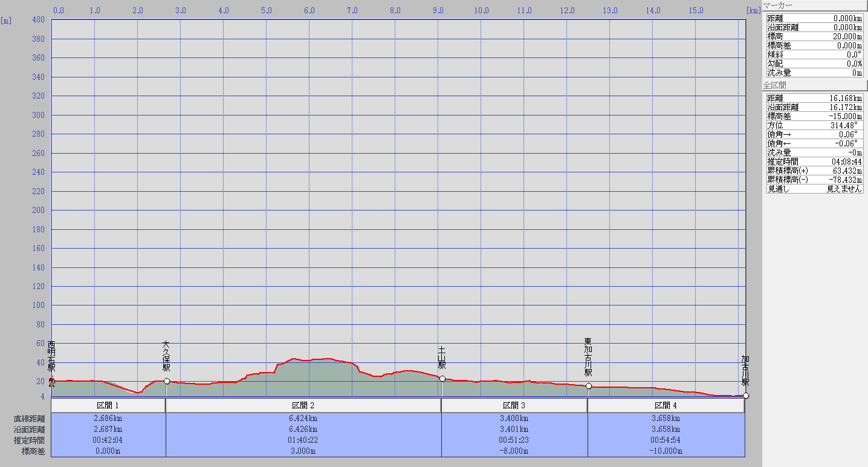Viewport: 868px width, 467px height.
Task: Click the 6.424km distance cell for 区間 2
Action: pos(303,419)
